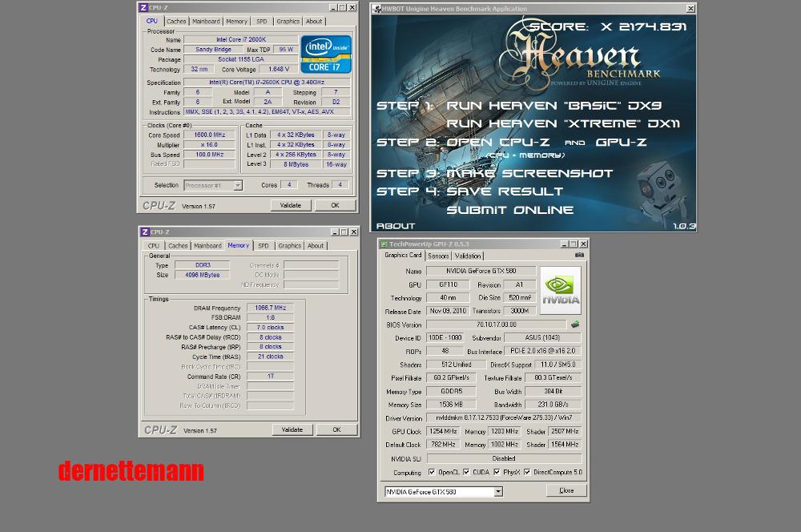Open About tab in top CPU-Z
This screenshot has height=532, width=801.
pos(314,22)
